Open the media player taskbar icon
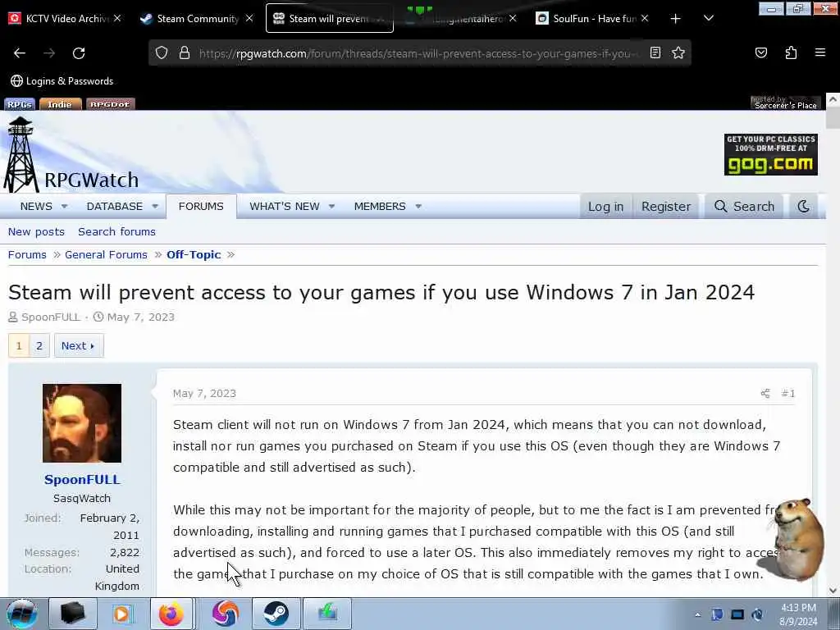Screen dimensions: 840x630 pyautogui.click(x=121, y=614)
